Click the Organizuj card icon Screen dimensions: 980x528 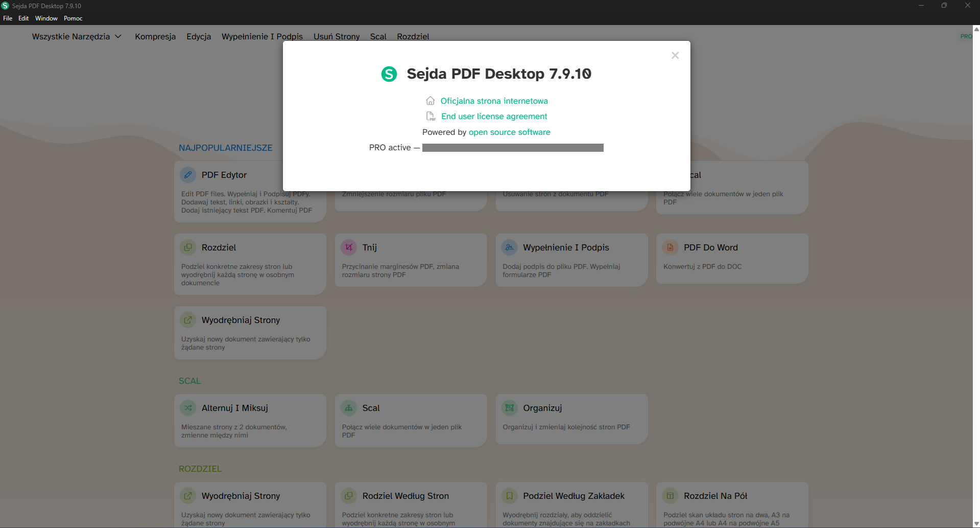pos(510,408)
